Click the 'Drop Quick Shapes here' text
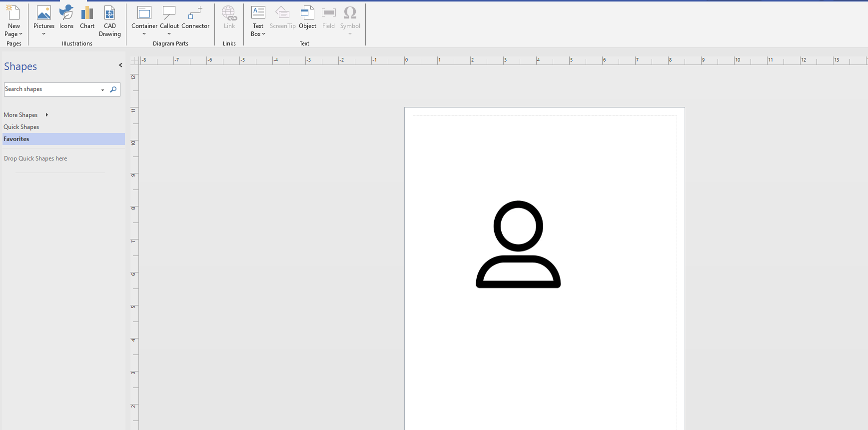The height and width of the screenshot is (430, 868). [x=35, y=158]
